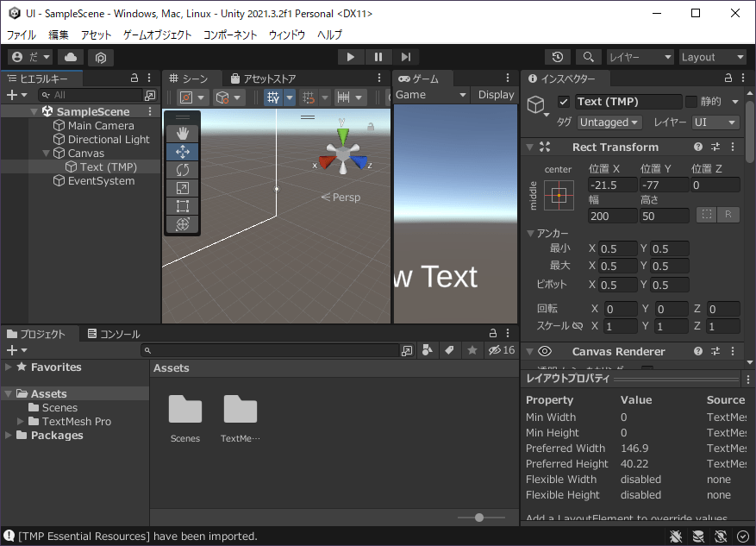Select the Move tool in scene
The height and width of the screenshot is (546, 756).
click(182, 152)
